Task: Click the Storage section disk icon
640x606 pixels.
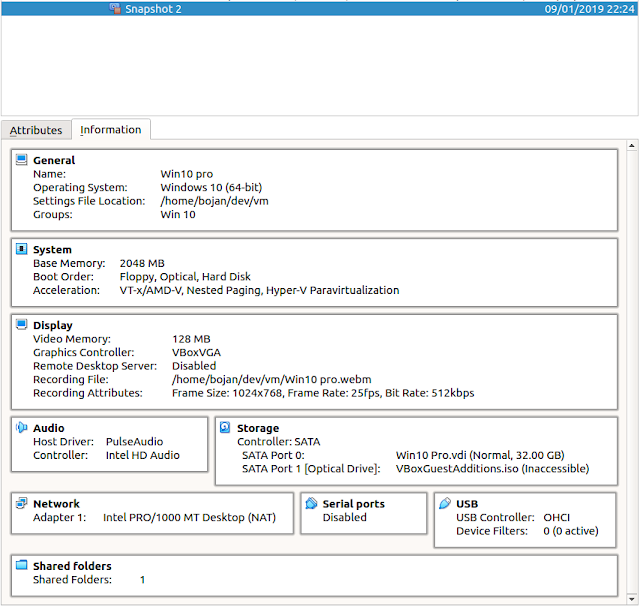Action: [225, 427]
